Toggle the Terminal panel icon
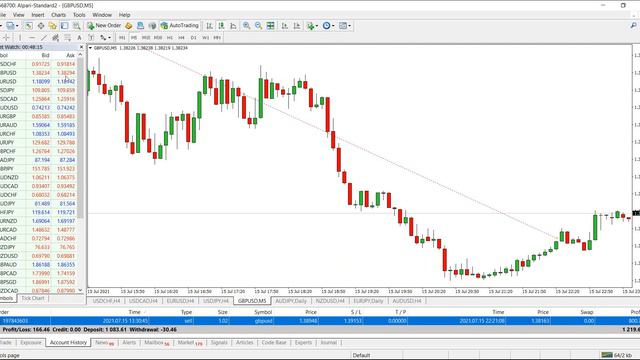Image resolution: width=640 pixels, height=360 pixels. click(64, 26)
